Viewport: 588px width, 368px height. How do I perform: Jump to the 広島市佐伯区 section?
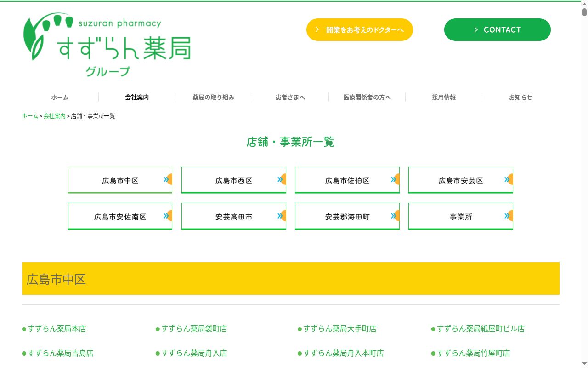[x=347, y=180]
